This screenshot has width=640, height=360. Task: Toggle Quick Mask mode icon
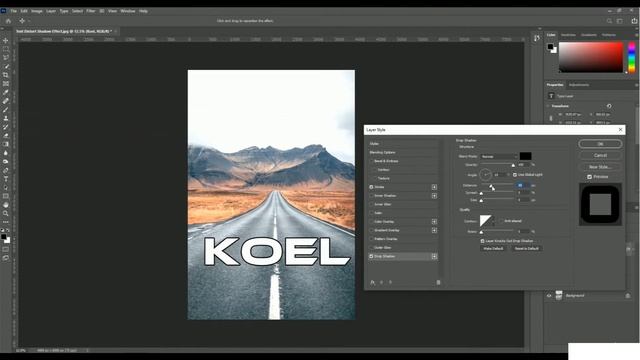(6, 249)
